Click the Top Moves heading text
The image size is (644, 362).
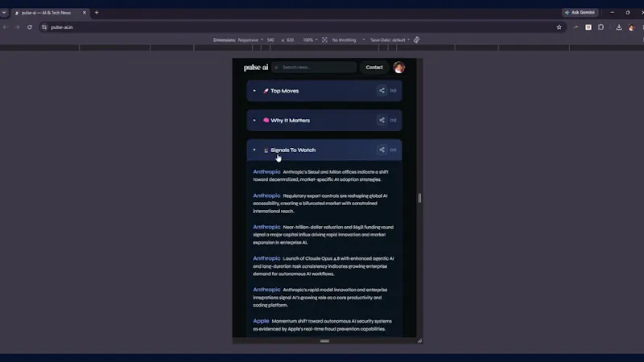(284, 91)
